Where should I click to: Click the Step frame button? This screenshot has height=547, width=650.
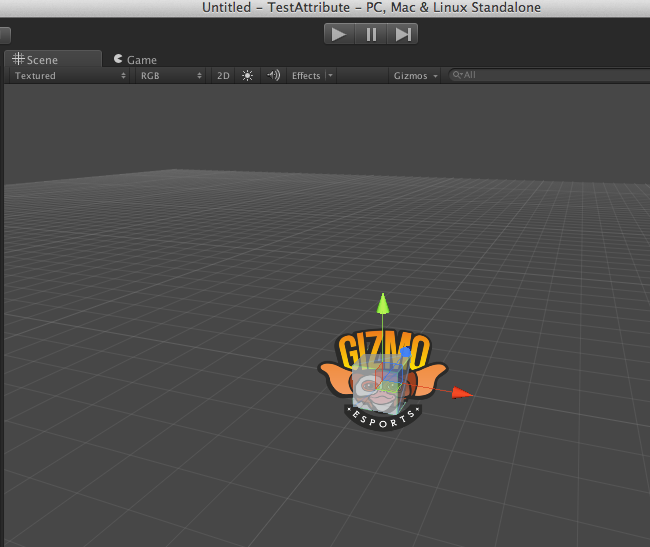(403, 34)
